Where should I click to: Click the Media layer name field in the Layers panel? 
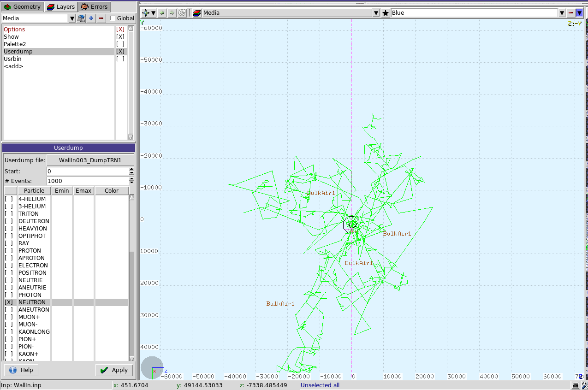point(36,18)
